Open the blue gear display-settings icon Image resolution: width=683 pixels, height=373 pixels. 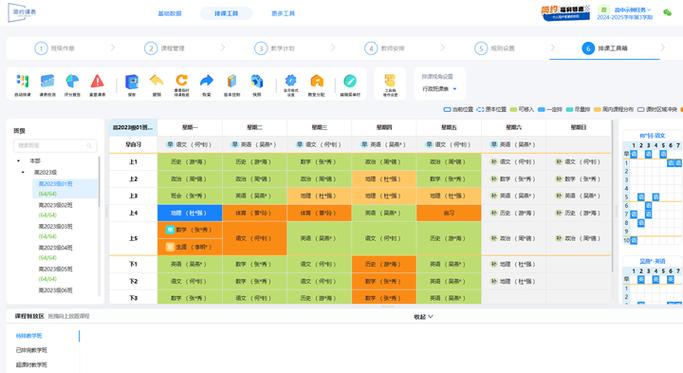(291, 81)
